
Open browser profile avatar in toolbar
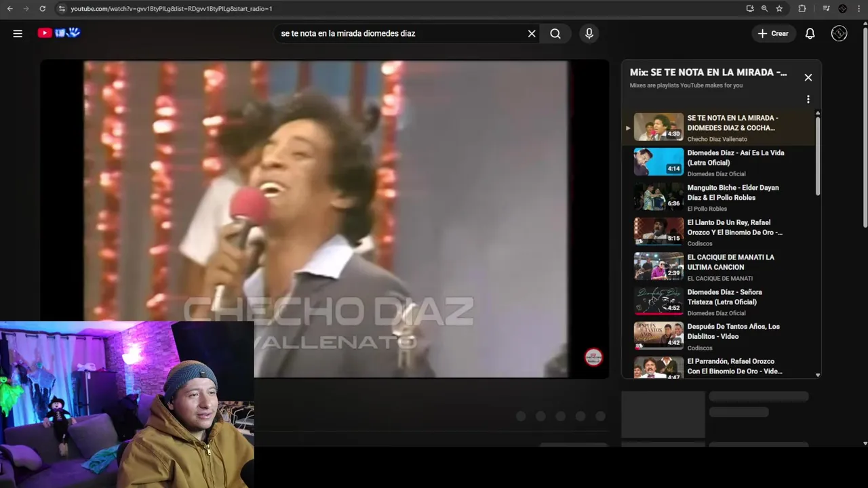pyautogui.click(x=843, y=9)
